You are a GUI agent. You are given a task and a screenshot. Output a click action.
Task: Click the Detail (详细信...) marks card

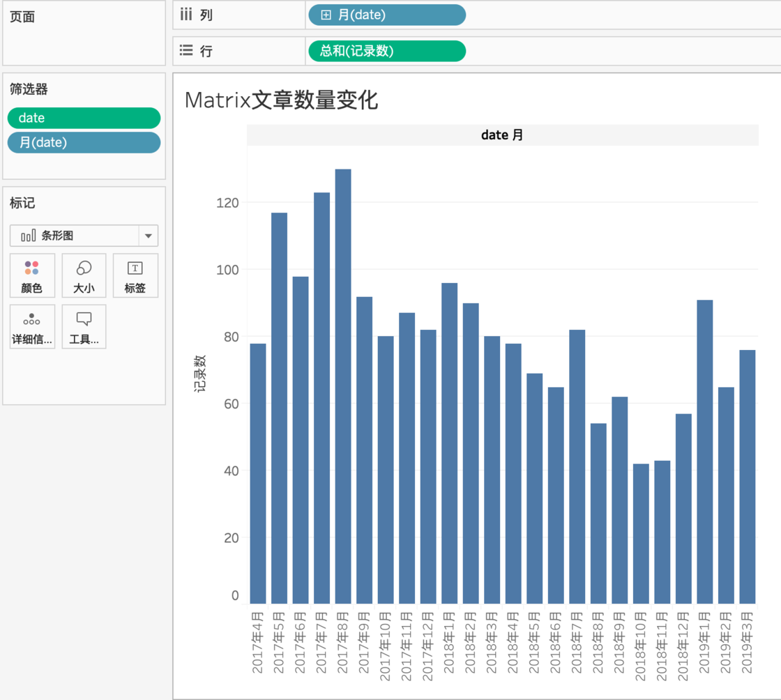(32, 326)
